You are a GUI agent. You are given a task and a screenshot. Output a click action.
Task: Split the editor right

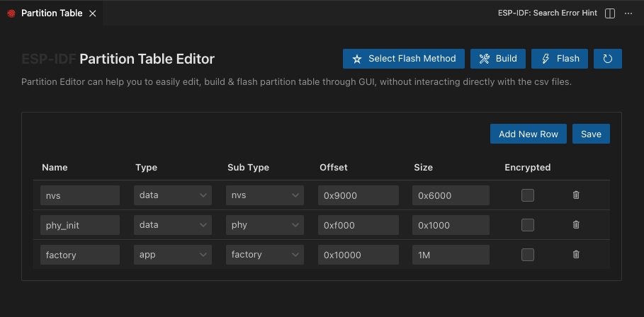click(610, 13)
